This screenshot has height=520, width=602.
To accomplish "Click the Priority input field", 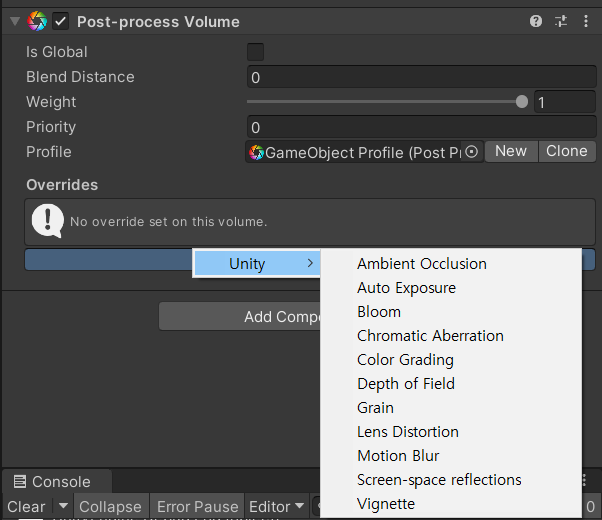I will pyautogui.click(x=422, y=127).
